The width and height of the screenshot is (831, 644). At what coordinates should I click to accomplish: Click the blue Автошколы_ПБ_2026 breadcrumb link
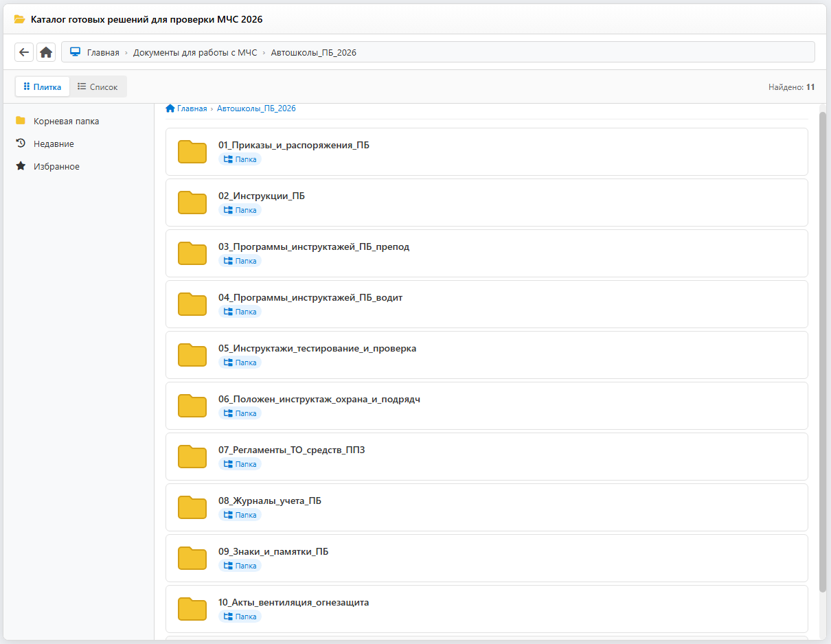256,108
